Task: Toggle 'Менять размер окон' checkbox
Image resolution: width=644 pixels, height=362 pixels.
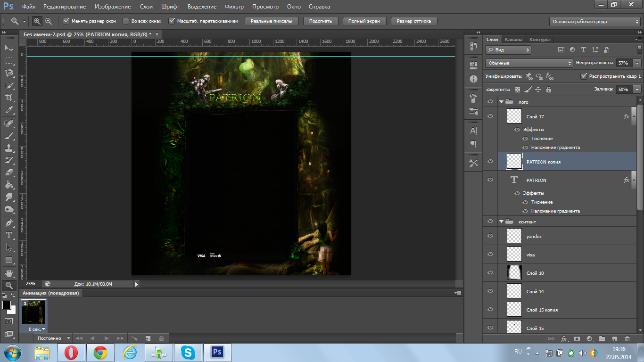Action: (x=66, y=21)
